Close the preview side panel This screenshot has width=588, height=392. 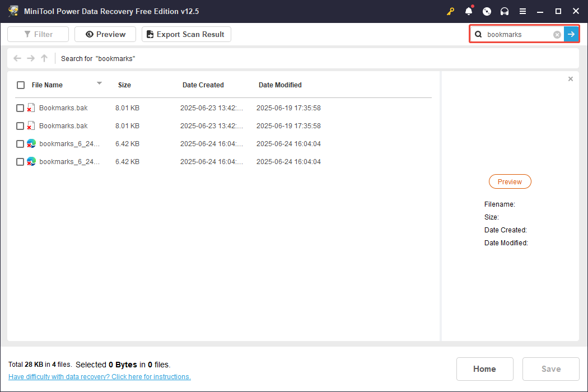point(571,79)
